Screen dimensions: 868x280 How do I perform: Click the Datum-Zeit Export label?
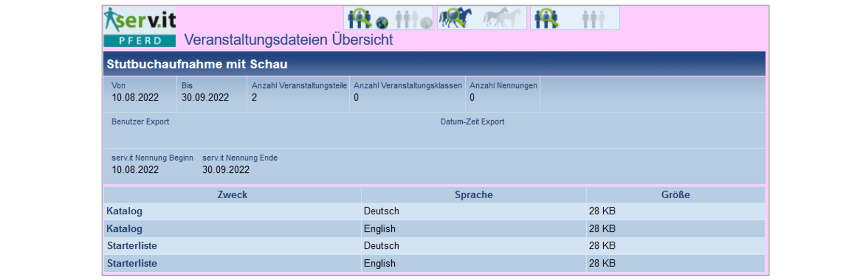point(473,122)
